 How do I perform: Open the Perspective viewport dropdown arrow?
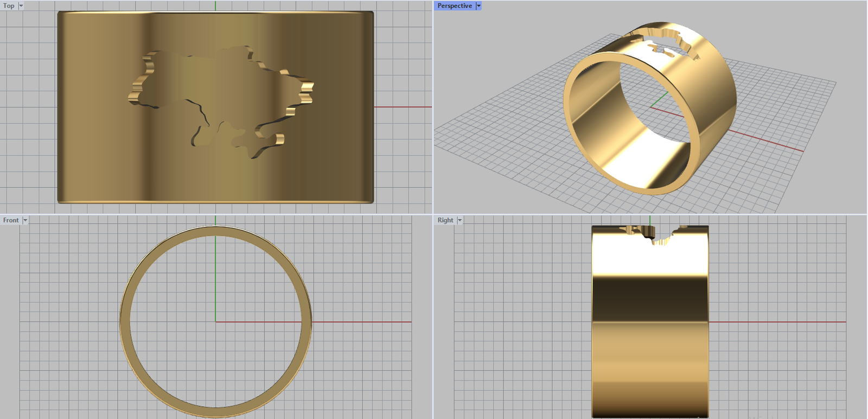pos(478,6)
